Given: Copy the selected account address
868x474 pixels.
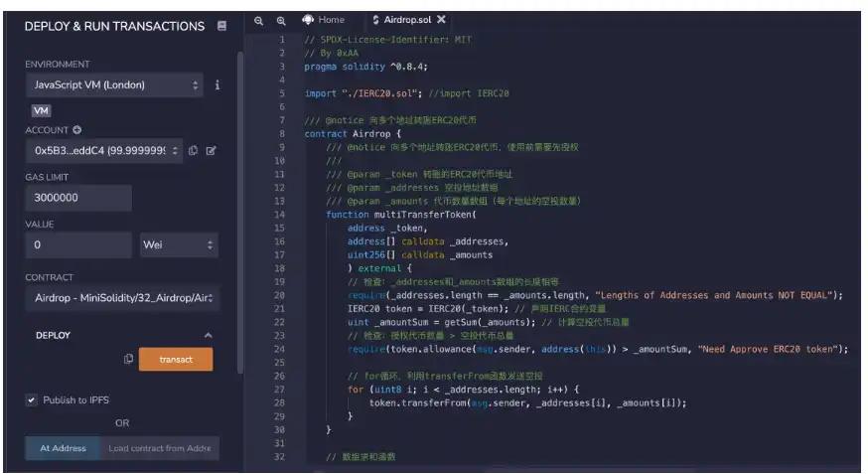Looking at the screenshot, I should (x=193, y=151).
